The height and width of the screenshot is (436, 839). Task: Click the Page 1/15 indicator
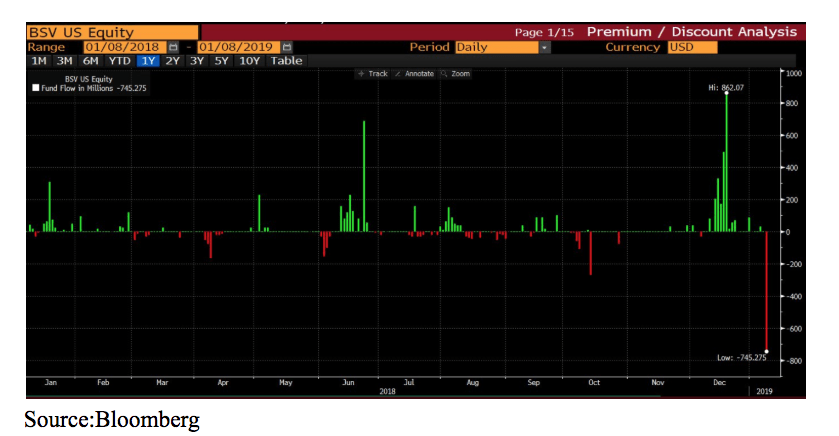pos(544,32)
